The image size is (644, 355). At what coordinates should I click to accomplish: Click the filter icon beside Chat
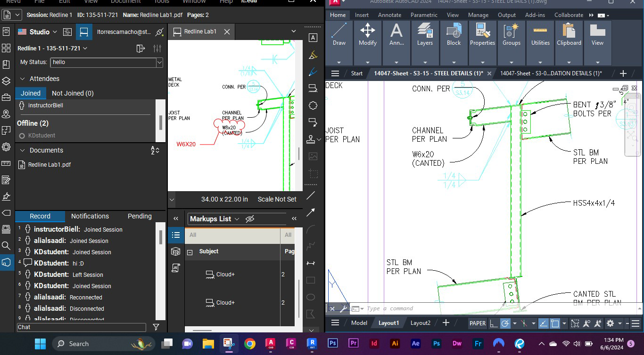pyautogui.click(x=156, y=327)
